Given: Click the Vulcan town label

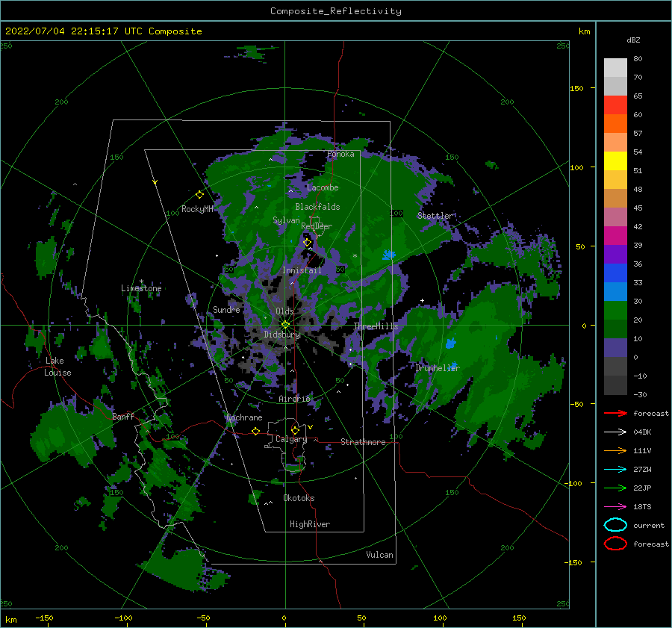Looking at the screenshot, I should pos(379,555).
